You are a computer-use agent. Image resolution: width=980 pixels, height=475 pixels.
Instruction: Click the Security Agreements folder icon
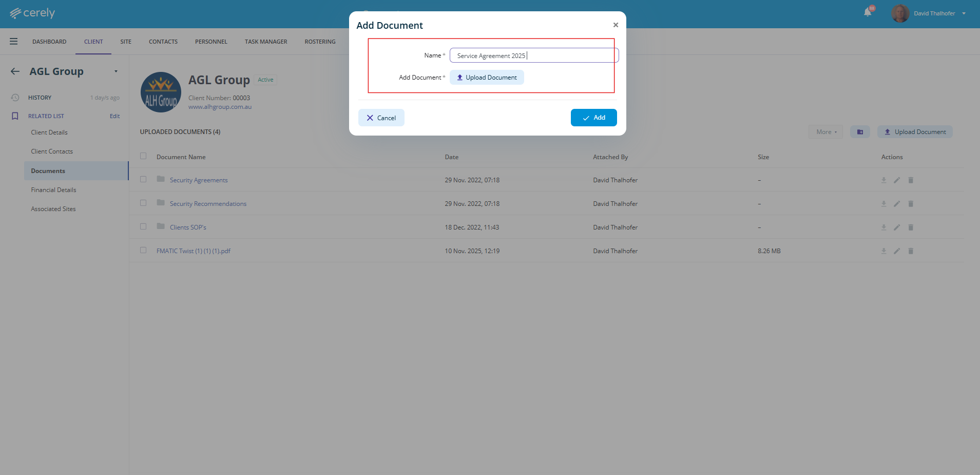point(161,179)
